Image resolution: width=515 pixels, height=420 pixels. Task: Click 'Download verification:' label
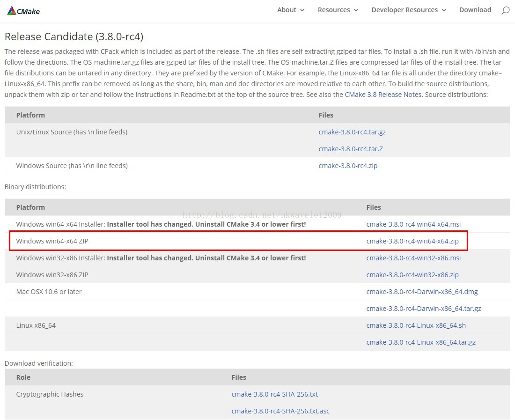click(x=39, y=363)
